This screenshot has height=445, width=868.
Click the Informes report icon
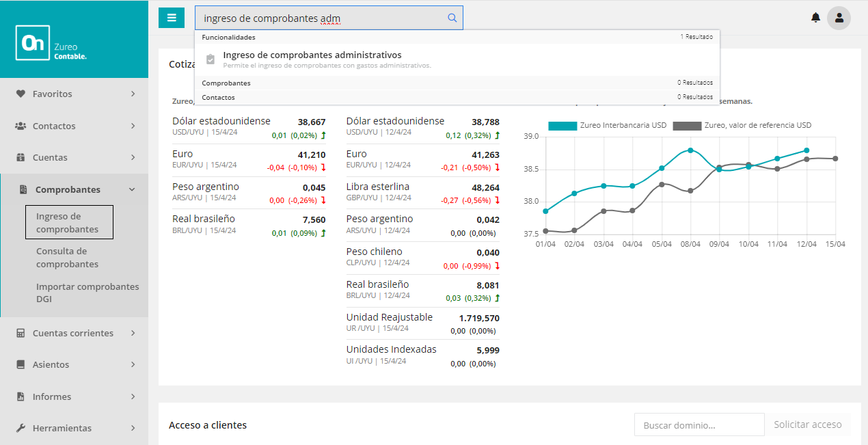click(x=21, y=396)
